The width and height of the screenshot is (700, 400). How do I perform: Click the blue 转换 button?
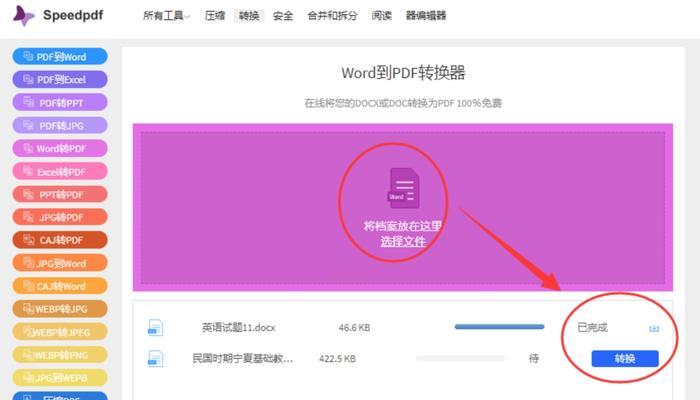(x=625, y=358)
